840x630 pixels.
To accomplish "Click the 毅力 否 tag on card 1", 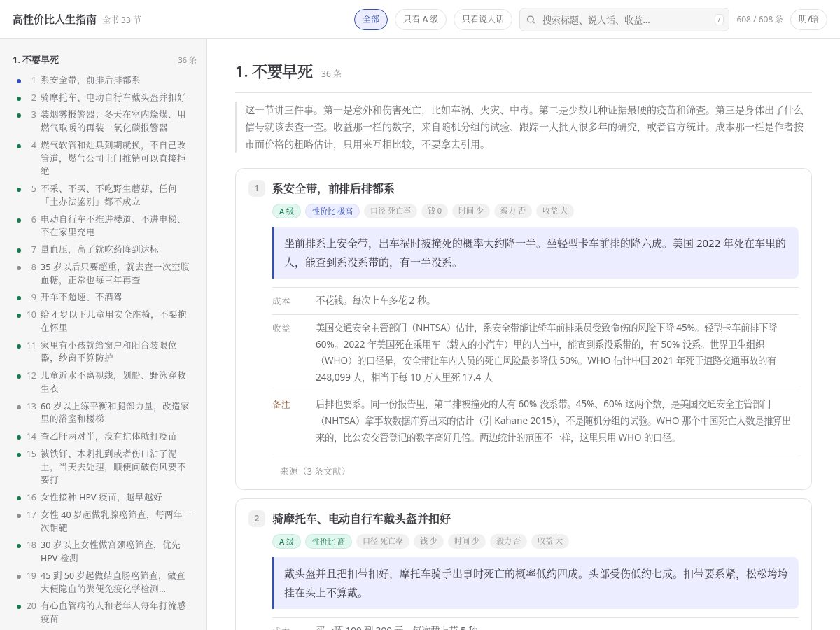I will point(512,211).
